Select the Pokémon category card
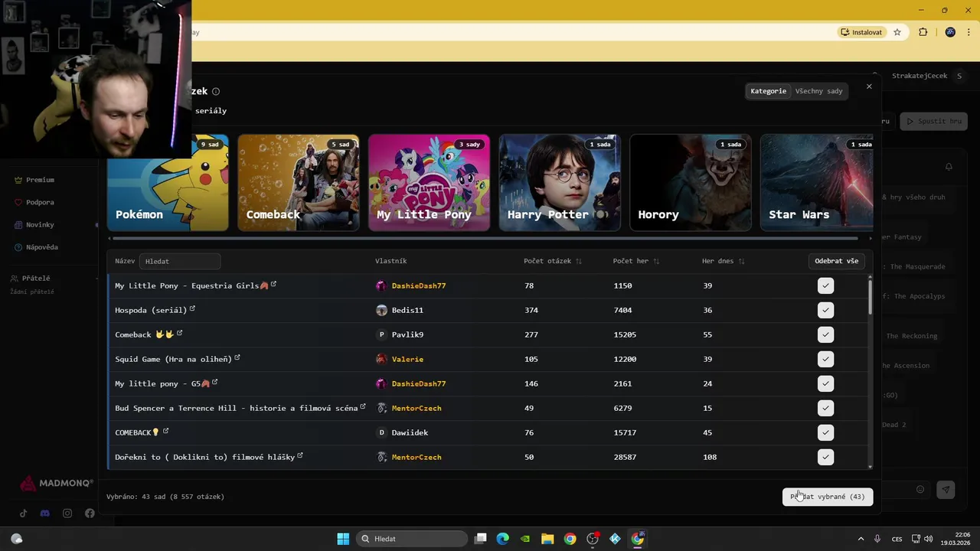 (x=168, y=182)
